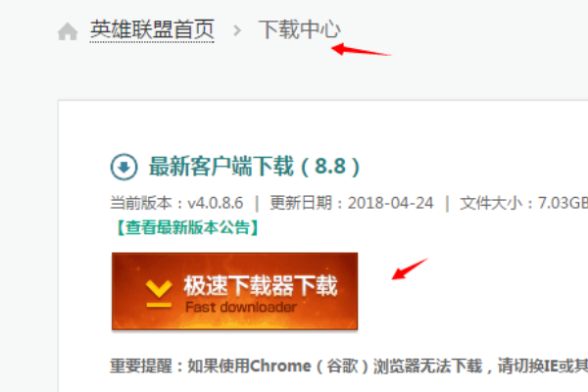Image resolution: width=588 pixels, height=392 pixels.
Task: Click the Chrome browser reminder notice text
Action: (x=349, y=367)
